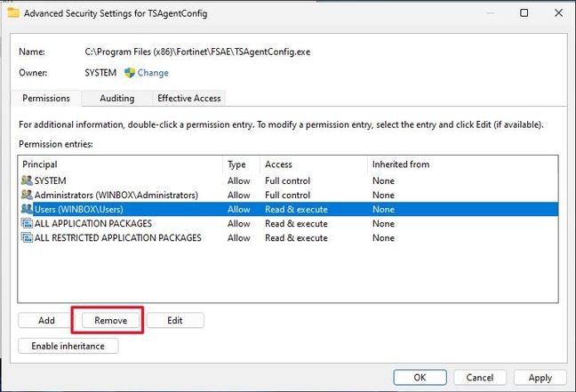Open the Change owner link
This screenshot has height=392, width=576.
[x=153, y=73]
